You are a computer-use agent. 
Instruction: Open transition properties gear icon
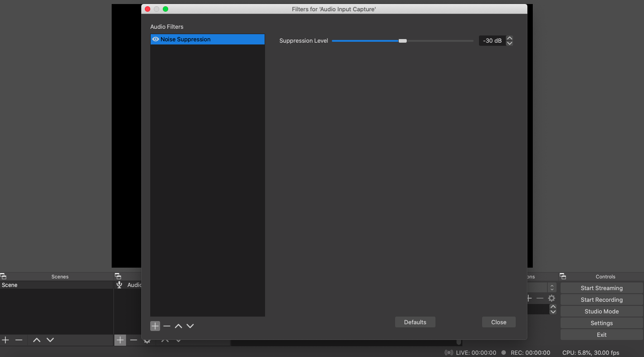(552, 298)
